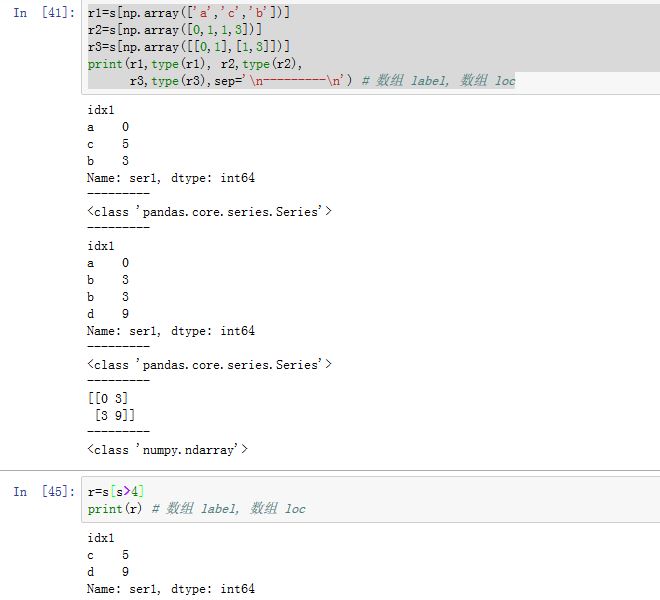Click the In [41] cell prompt
The width and height of the screenshot is (660, 600).
tap(44, 13)
